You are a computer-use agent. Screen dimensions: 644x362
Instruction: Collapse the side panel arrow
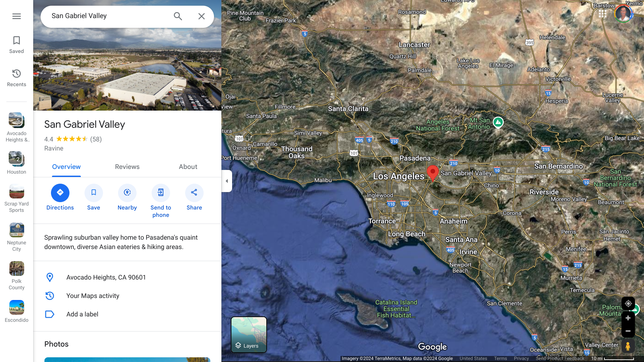(x=227, y=181)
